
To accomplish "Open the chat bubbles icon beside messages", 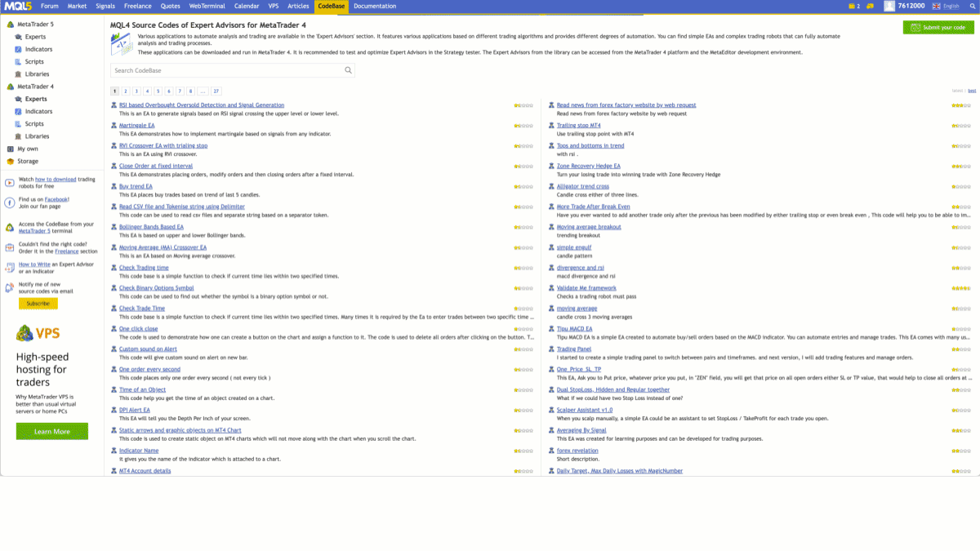I will pyautogui.click(x=871, y=6).
